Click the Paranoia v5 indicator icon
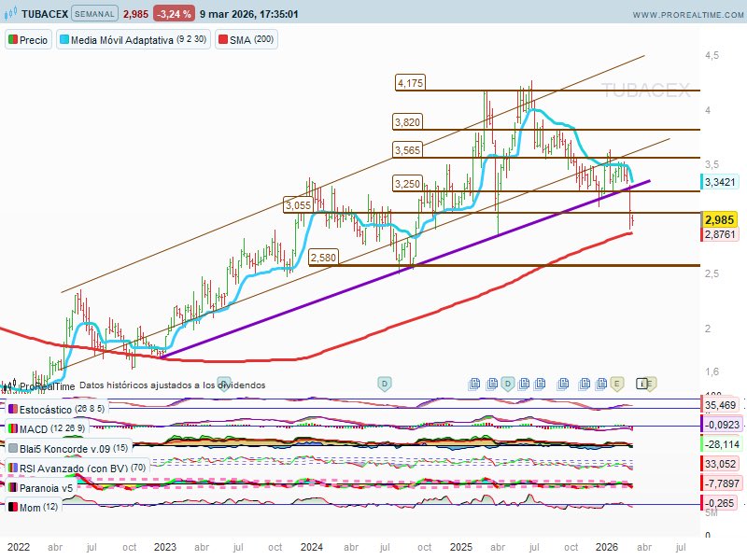Viewport: 747px width, 560px height. [13, 487]
